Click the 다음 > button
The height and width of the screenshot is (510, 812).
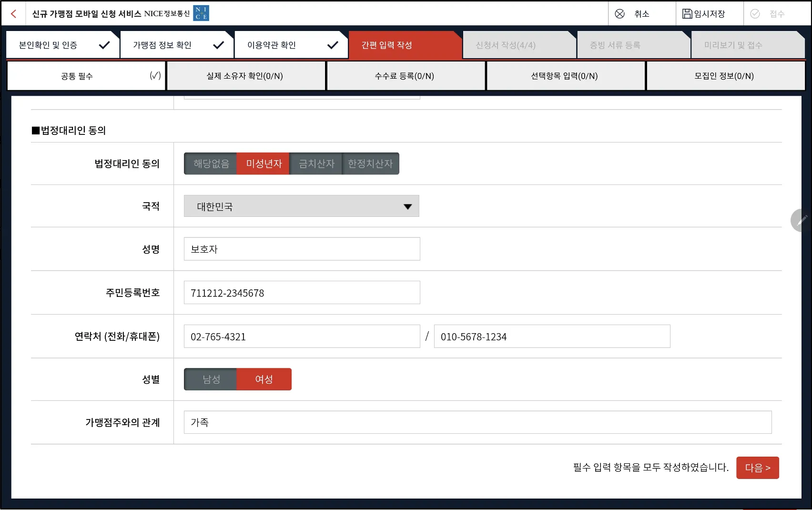tap(758, 468)
